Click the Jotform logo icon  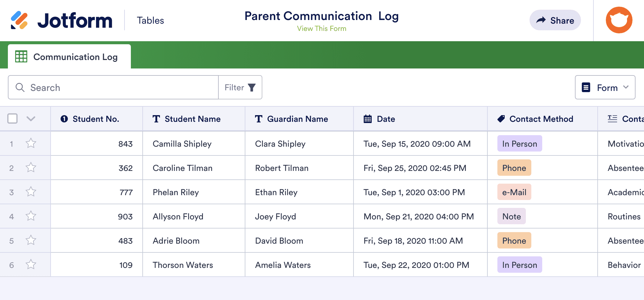pyautogui.click(x=19, y=20)
